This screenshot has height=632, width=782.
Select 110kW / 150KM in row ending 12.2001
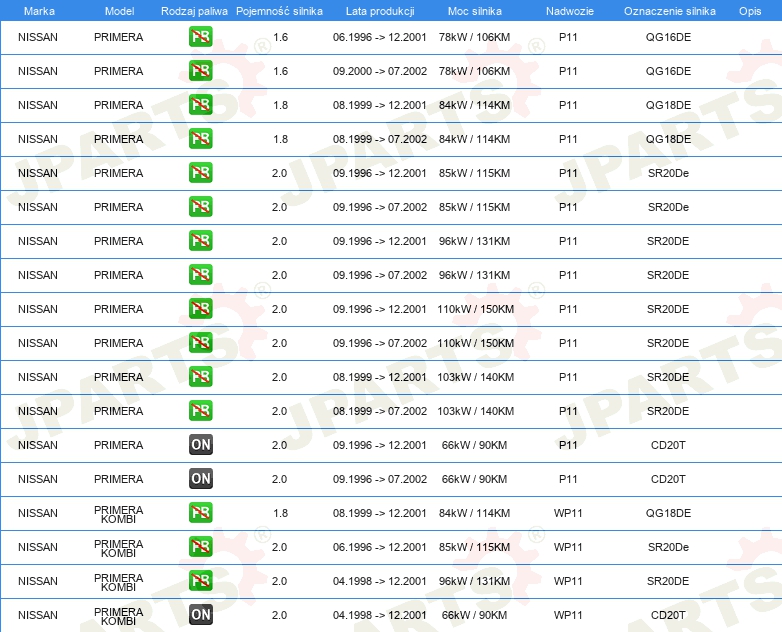click(x=475, y=309)
